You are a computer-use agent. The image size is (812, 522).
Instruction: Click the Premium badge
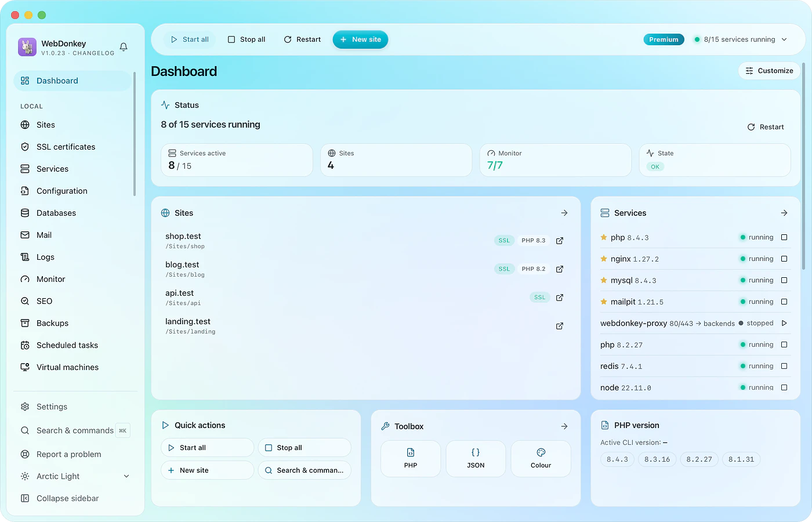pyautogui.click(x=664, y=39)
